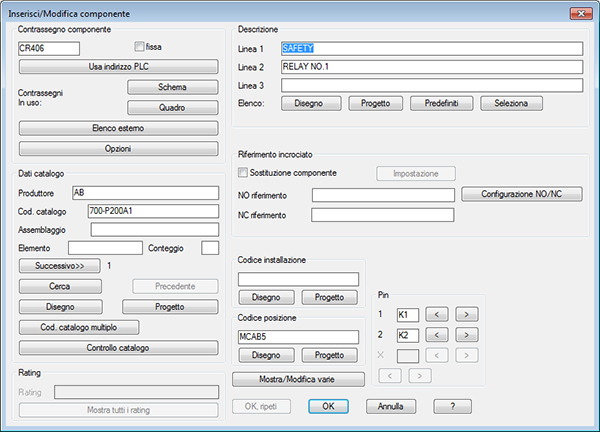Click the Linea 1 field with SAFETY

(432, 49)
